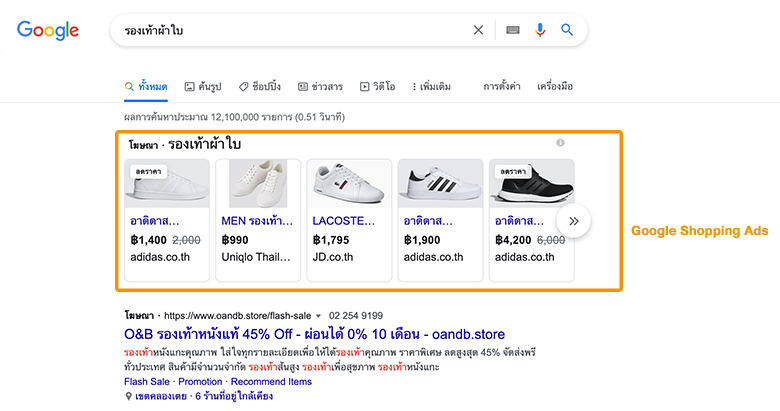Click the JD.co.th seller name
Image resolution: width=780 pixels, height=411 pixels.
coord(333,257)
